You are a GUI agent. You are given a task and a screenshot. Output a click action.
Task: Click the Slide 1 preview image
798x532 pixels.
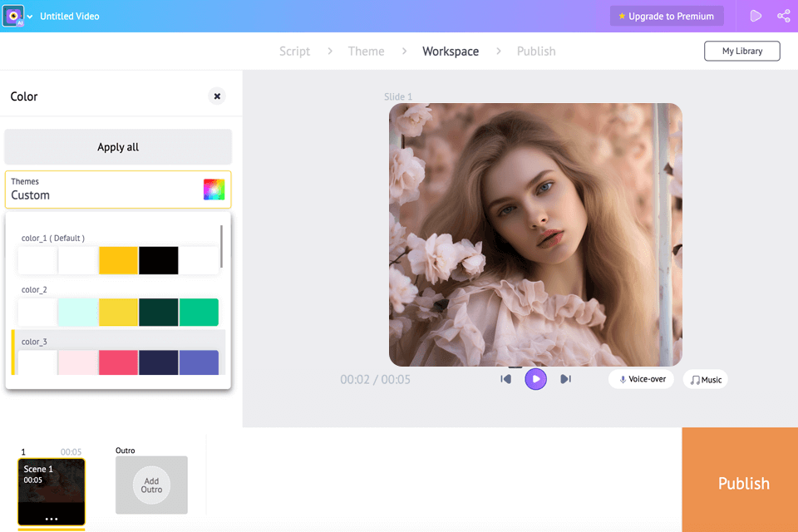[535, 234]
